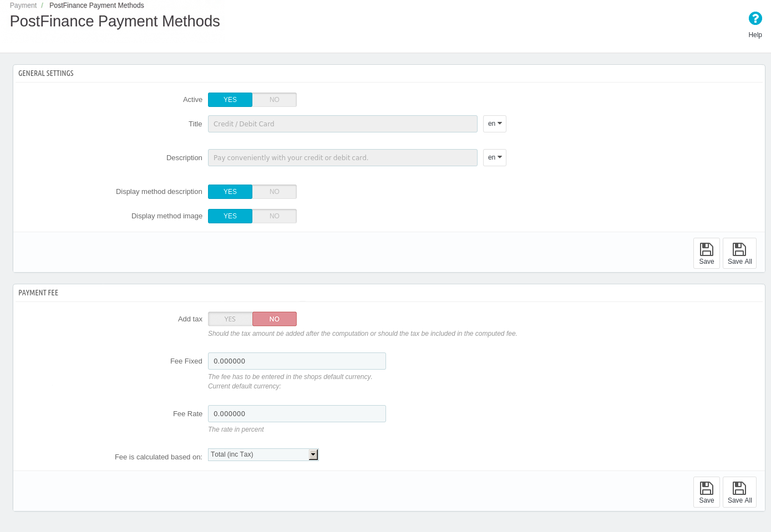The image size is (771, 532).
Task: Click the Save disk icon in Payment Fee section
Action: 706,492
